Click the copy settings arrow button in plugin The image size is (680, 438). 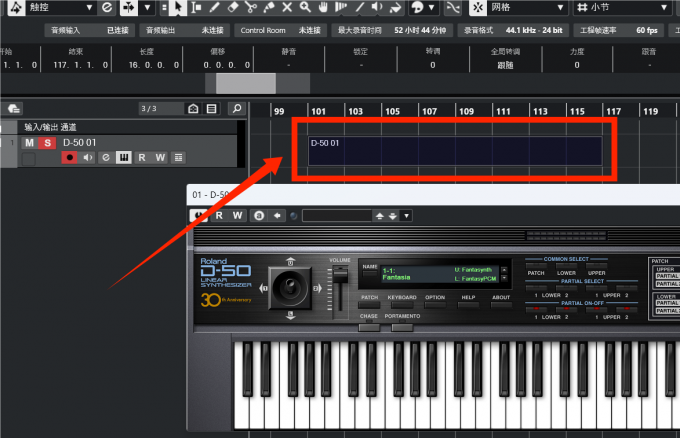(x=277, y=216)
